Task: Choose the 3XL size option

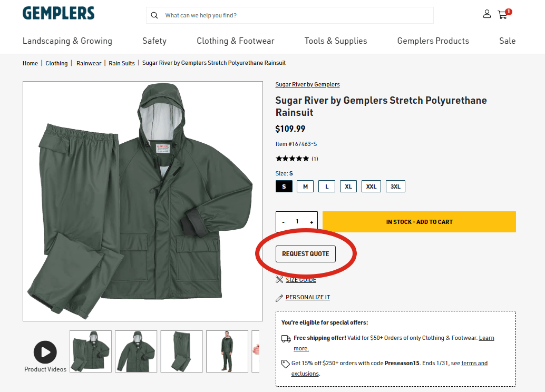Action: click(395, 186)
